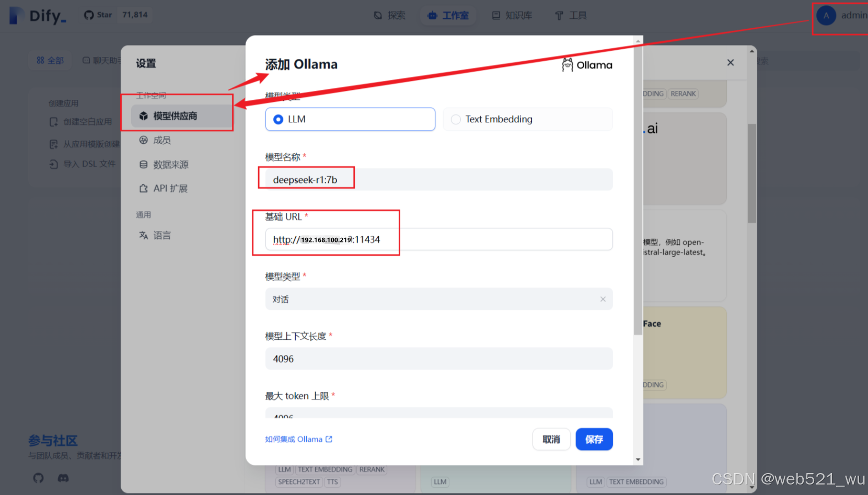Select the 全部 app filter tab
Viewport: 868px width, 495px height.
(x=50, y=61)
